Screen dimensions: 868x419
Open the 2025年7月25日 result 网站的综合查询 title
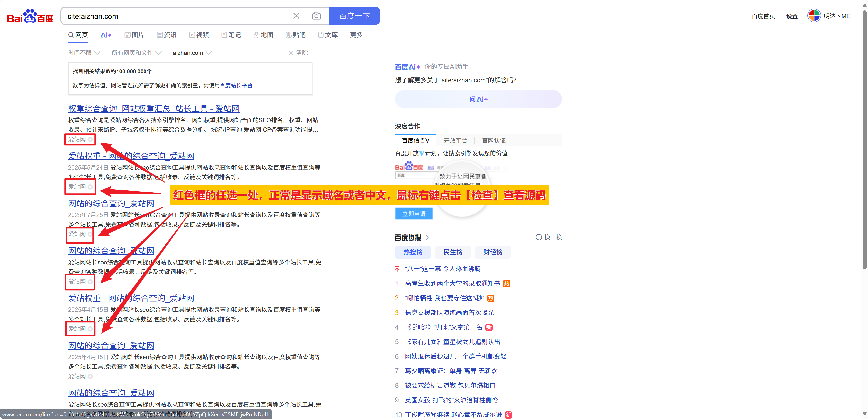coord(111,204)
